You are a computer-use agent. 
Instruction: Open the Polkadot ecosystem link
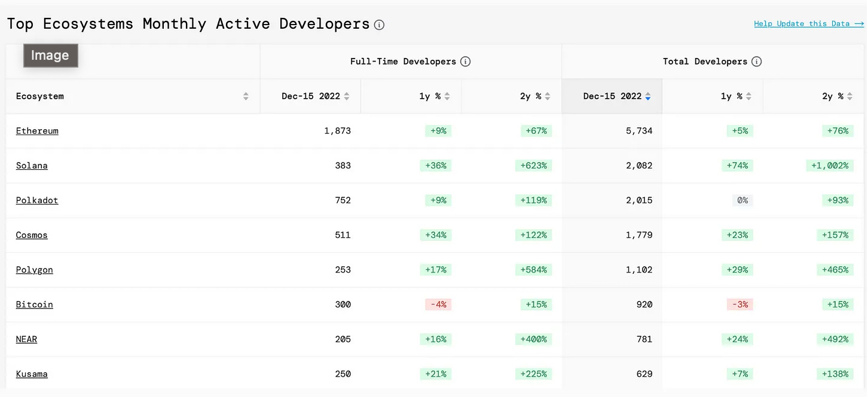pyautogui.click(x=37, y=200)
